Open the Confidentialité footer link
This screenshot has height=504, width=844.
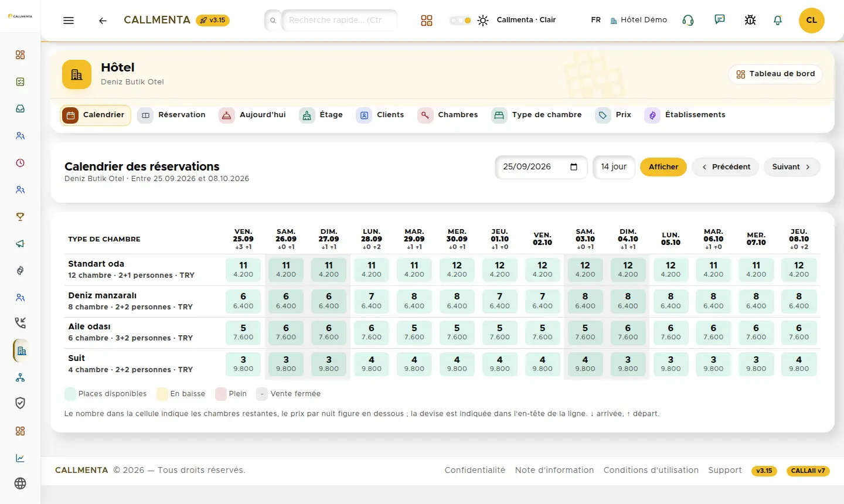coord(475,470)
